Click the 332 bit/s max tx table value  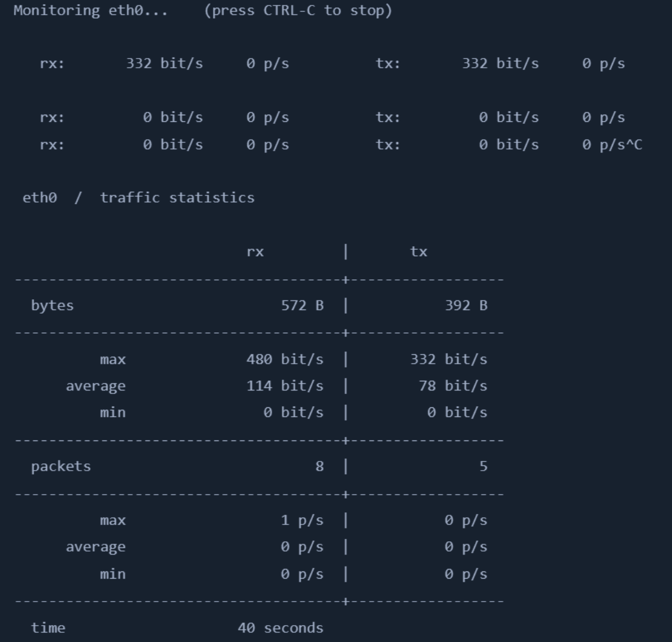448,360
